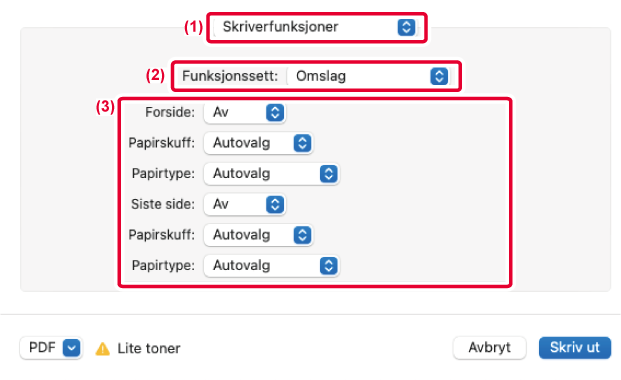Open the Forside dropdown set to Av

(245, 113)
